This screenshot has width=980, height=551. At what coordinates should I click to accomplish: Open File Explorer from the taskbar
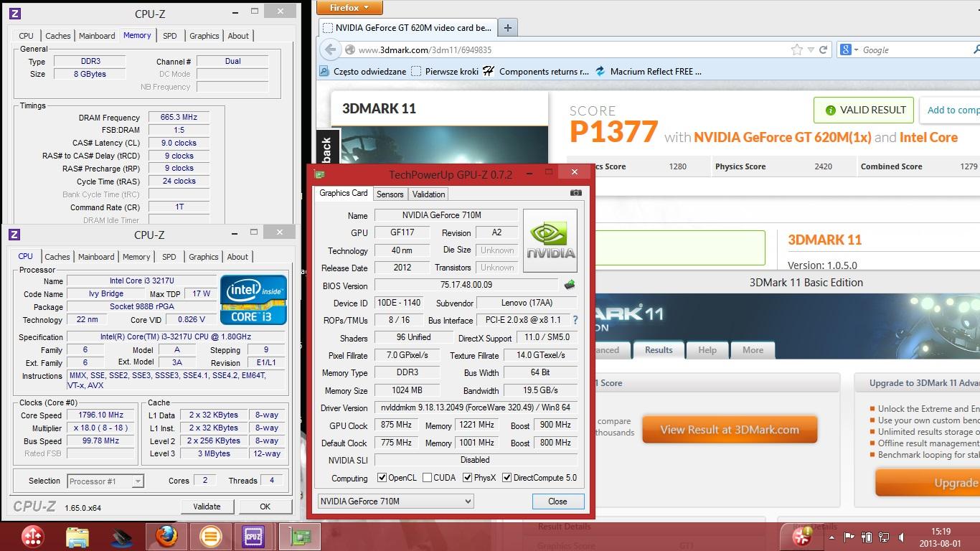click(x=77, y=537)
